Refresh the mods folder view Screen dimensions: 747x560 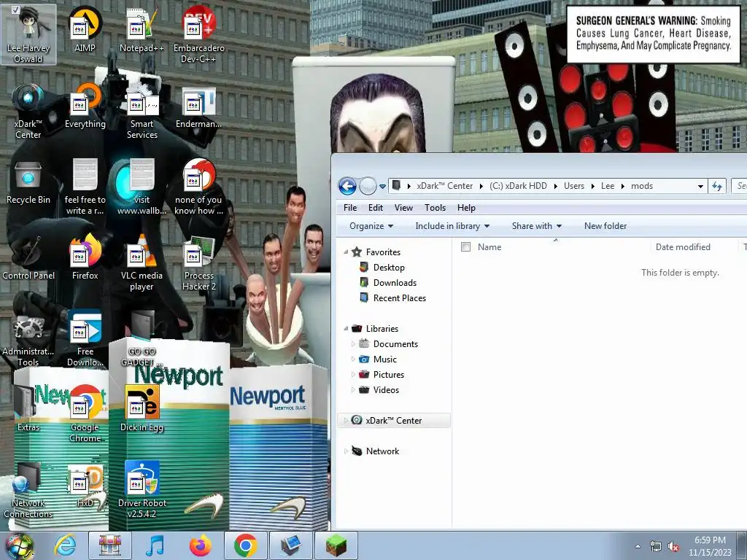coord(717,186)
